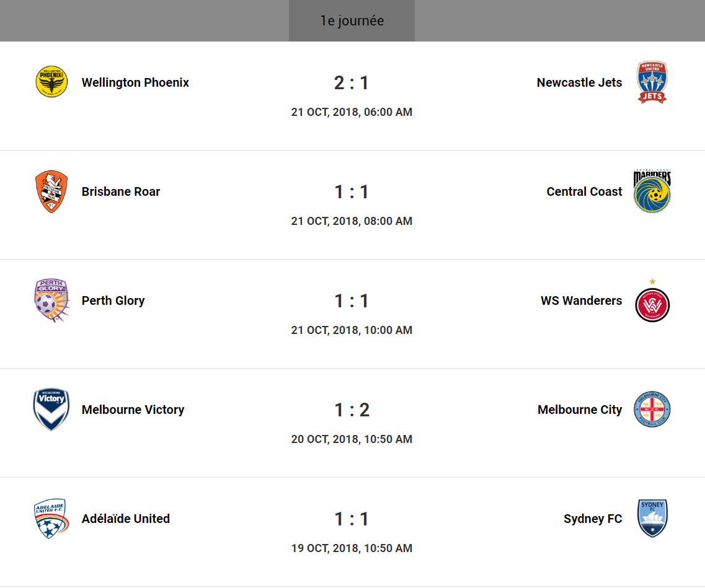Click the Melbourne City round badge
This screenshot has height=588, width=705.
652,410
